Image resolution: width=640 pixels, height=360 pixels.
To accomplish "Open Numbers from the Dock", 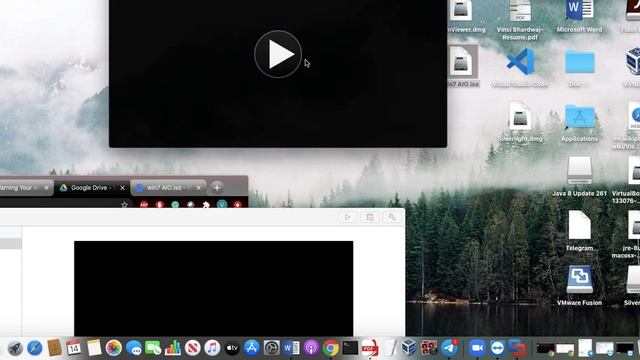I will pos(173,348).
